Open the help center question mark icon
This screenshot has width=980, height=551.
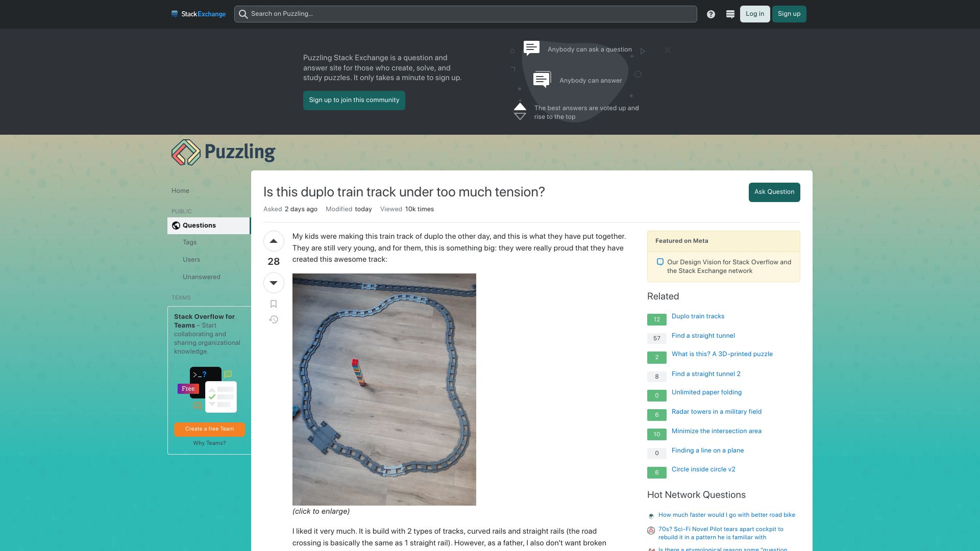(x=711, y=14)
